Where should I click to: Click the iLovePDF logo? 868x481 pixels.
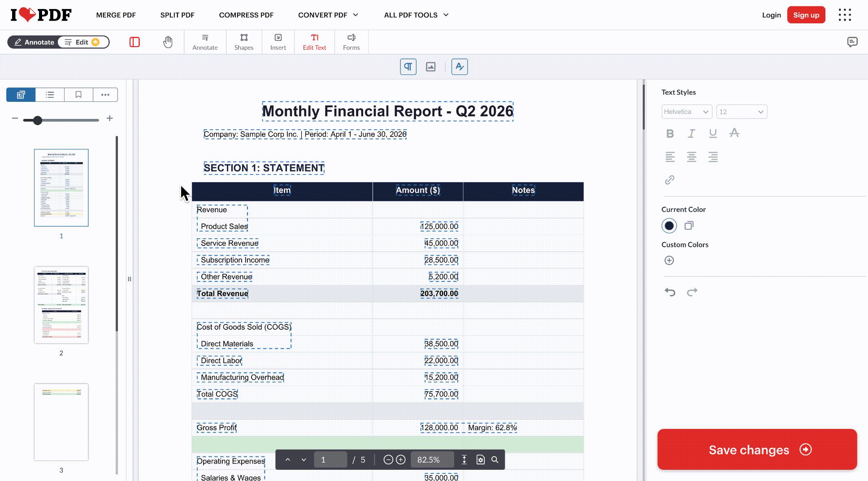pos(41,15)
